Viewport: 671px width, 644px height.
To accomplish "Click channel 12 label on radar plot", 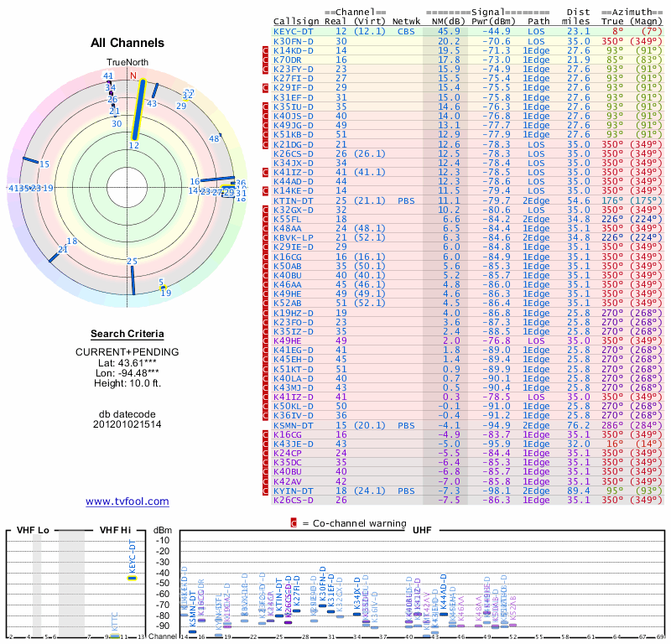I will point(133,145).
